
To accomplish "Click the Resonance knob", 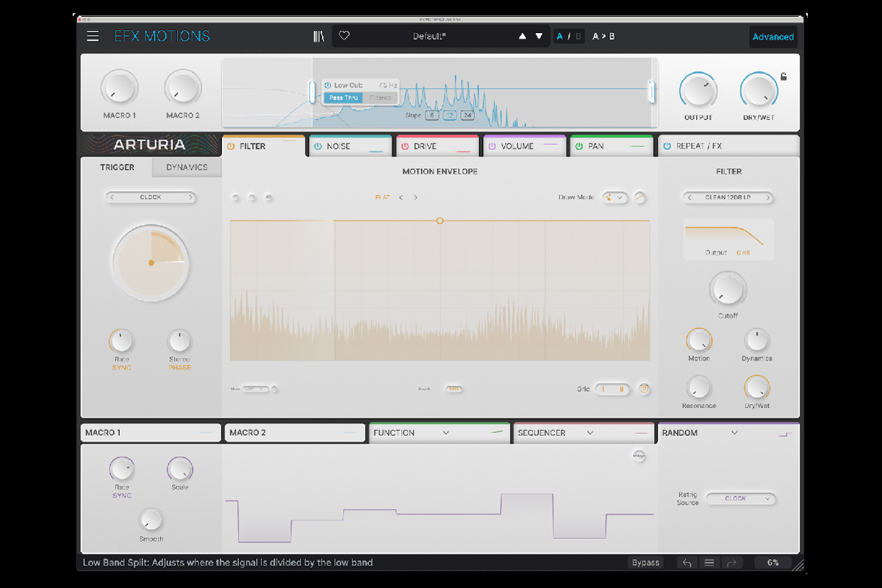I will pyautogui.click(x=698, y=387).
